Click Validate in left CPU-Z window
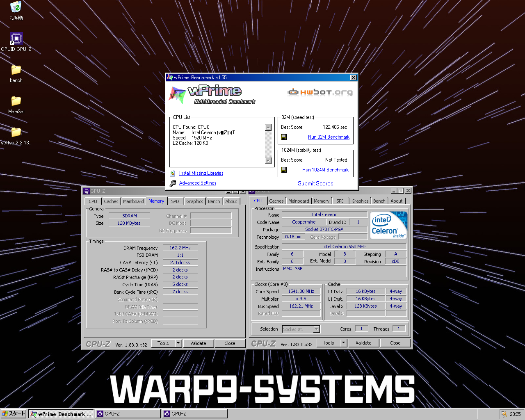 click(x=198, y=343)
